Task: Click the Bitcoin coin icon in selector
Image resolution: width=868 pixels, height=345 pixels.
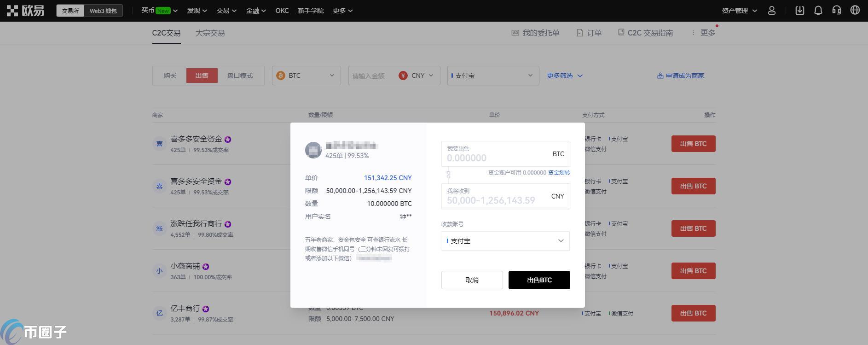Action: (x=281, y=76)
